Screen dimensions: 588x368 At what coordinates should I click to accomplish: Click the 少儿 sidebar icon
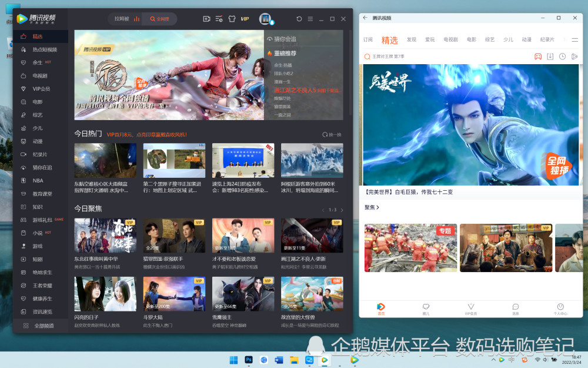tap(24, 128)
